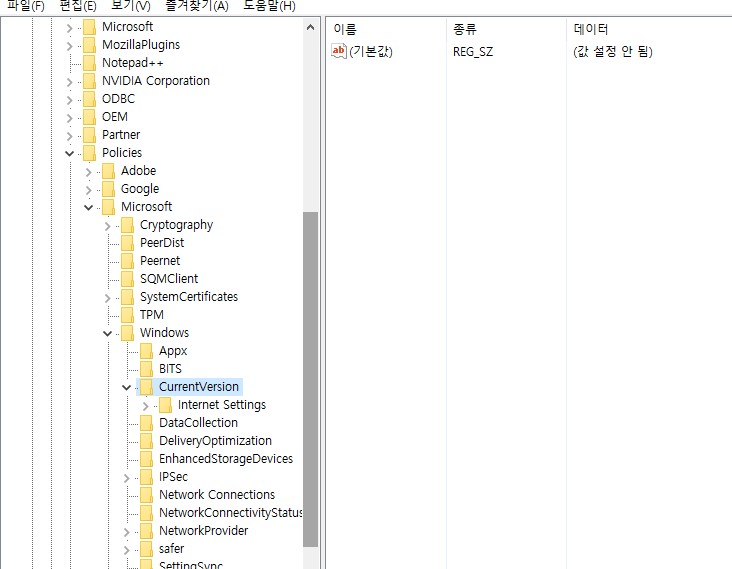Collapse the CurrentVersion key
732x569 pixels.
pyautogui.click(x=127, y=387)
